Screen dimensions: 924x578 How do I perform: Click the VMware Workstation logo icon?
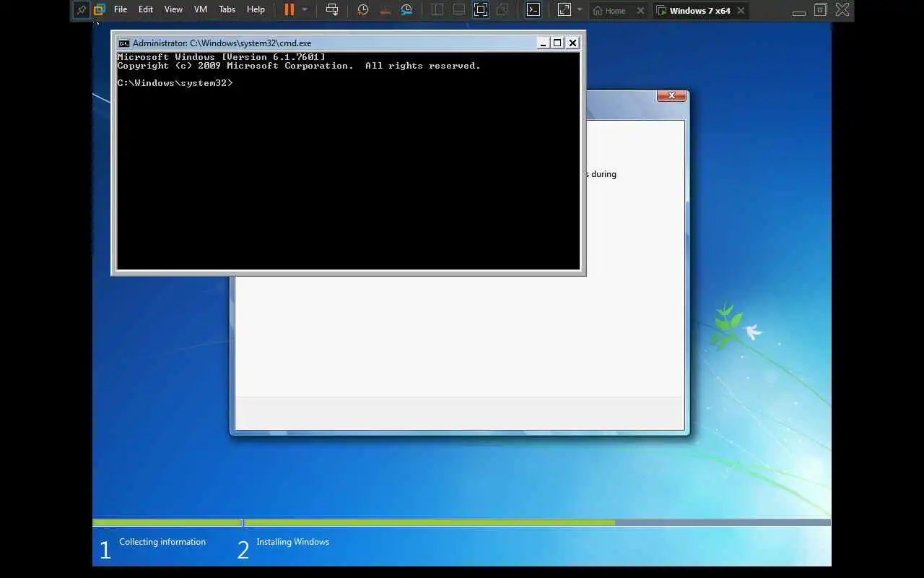click(100, 10)
